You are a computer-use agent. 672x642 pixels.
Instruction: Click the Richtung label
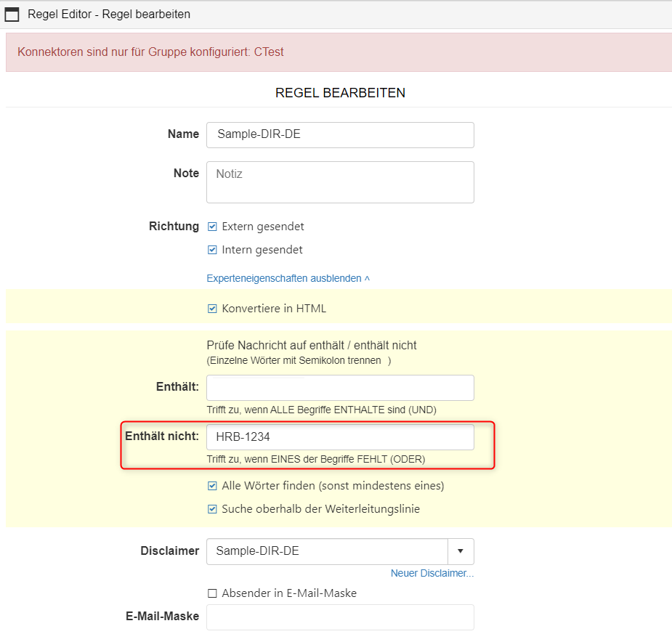(174, 226)
